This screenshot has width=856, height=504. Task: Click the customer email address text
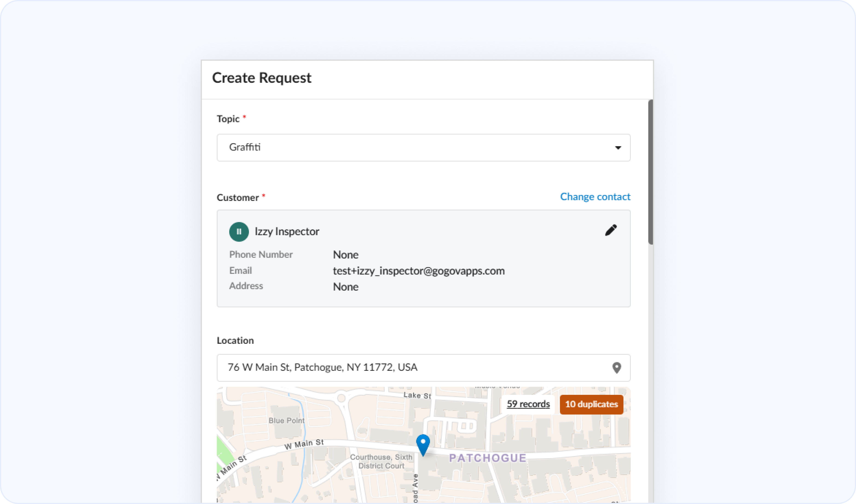tap(419, 271)
